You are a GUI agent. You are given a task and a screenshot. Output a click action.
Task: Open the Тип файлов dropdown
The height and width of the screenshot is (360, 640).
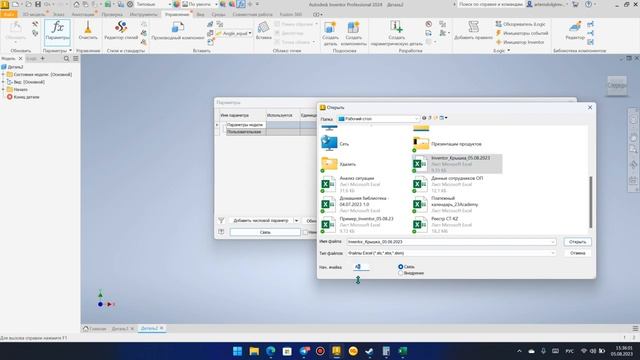(x=553, y=253)
